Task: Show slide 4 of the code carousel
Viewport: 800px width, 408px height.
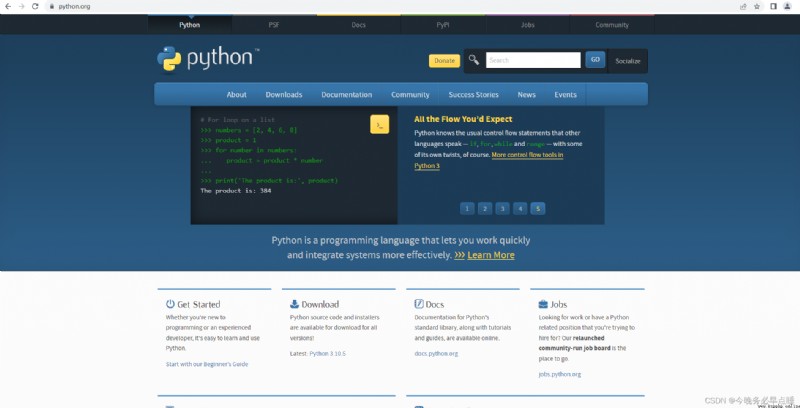Action: [520, 208]
